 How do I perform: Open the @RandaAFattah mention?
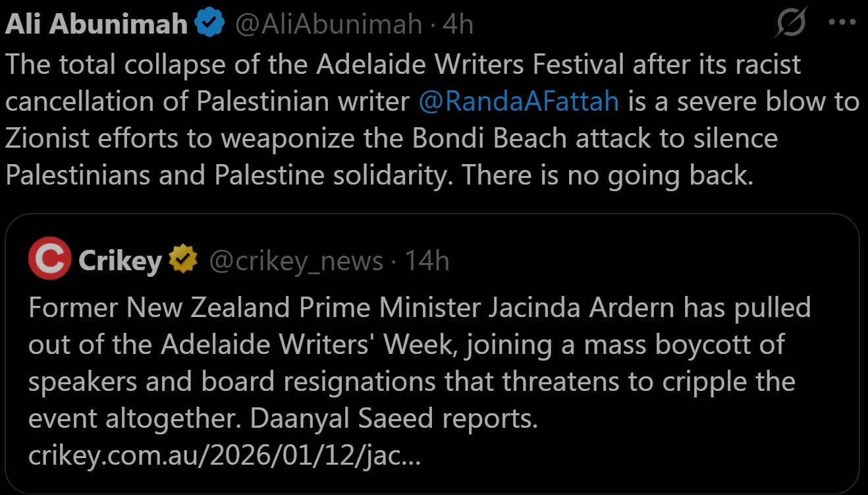point(519,102)
